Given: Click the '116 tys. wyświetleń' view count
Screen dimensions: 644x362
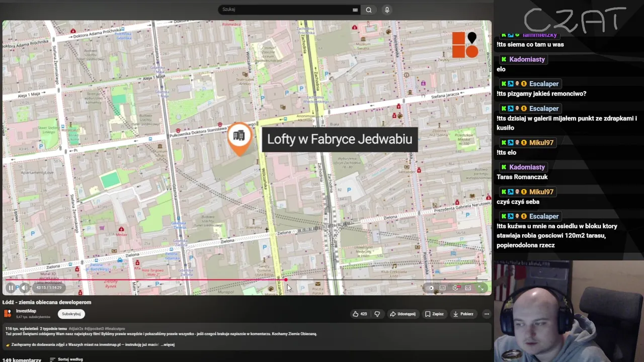Looking at the screenshot, I should 22,329.
